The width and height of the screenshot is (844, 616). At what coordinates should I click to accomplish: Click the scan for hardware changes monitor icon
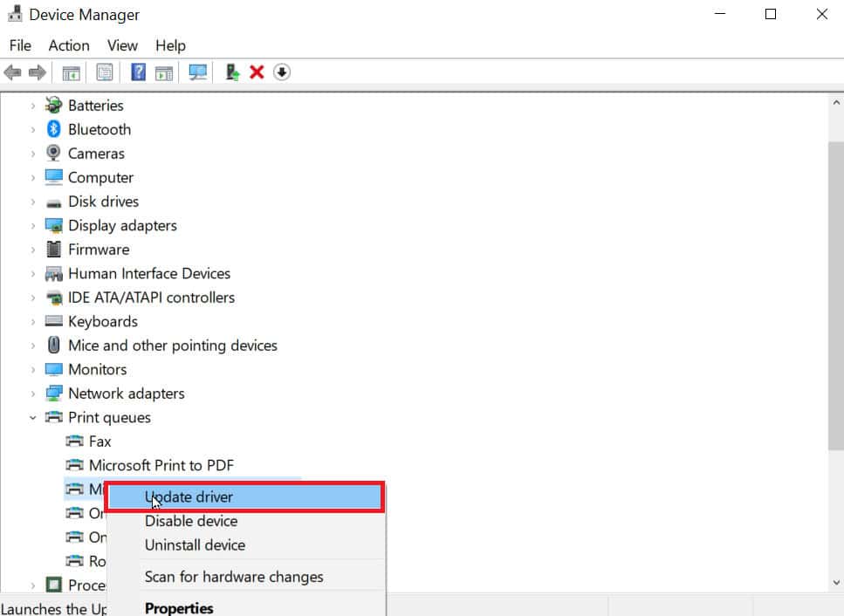coord(197,72)
